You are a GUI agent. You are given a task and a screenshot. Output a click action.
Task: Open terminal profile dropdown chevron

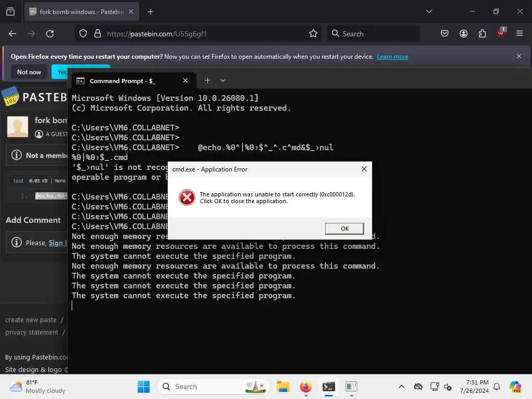223,81
